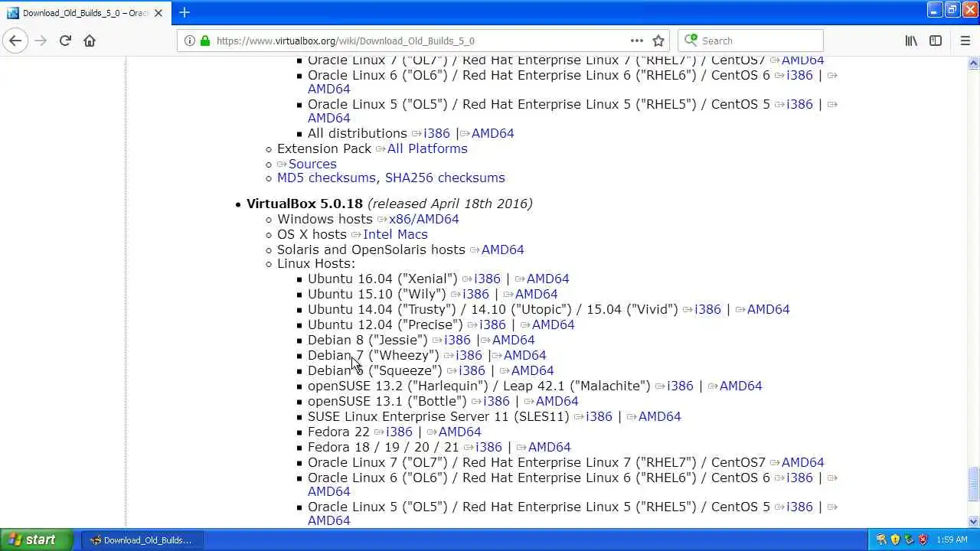Open SLES11 AMD64 download link
This screenshot has height=551, width=980.
pyautogui.click(x=659, y=416)
